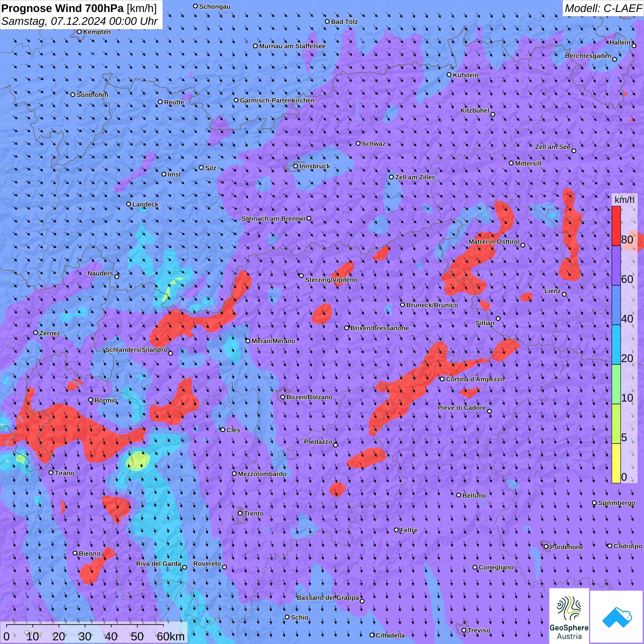Click the Feltre label
644x644 pixels.
point(409,530)
